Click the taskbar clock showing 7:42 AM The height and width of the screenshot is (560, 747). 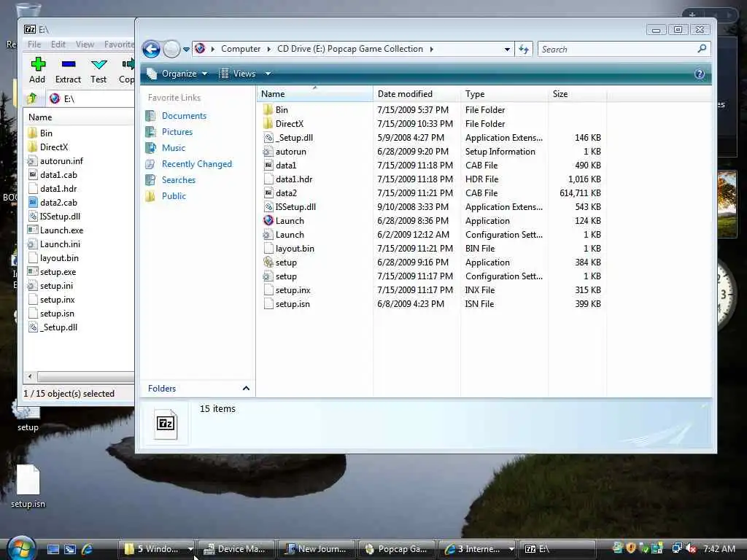719,548
